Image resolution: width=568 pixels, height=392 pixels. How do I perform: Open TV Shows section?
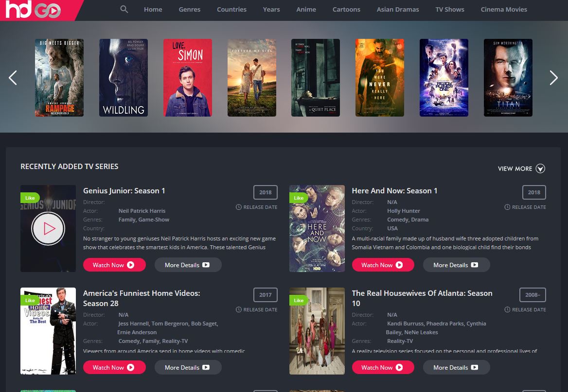(x=450, y=9)
